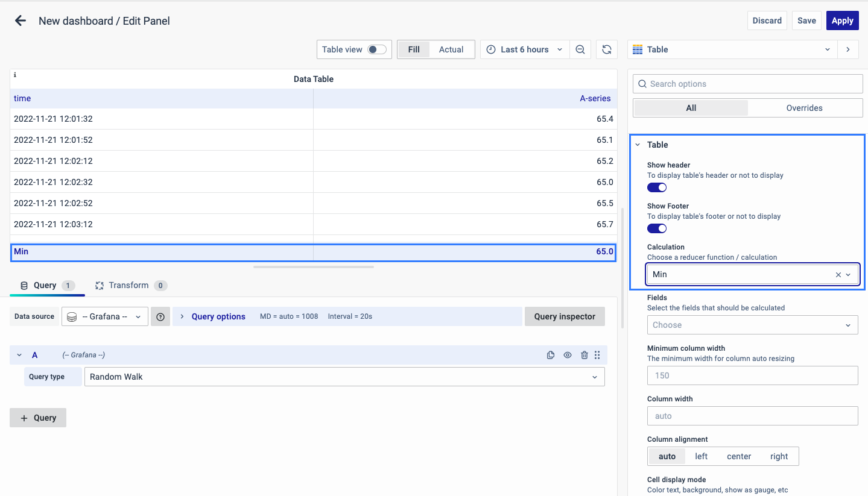The width and height of the screenshot is (868, 496).
Task: Hide query A using eye icon
Action: tap(568, 355)
